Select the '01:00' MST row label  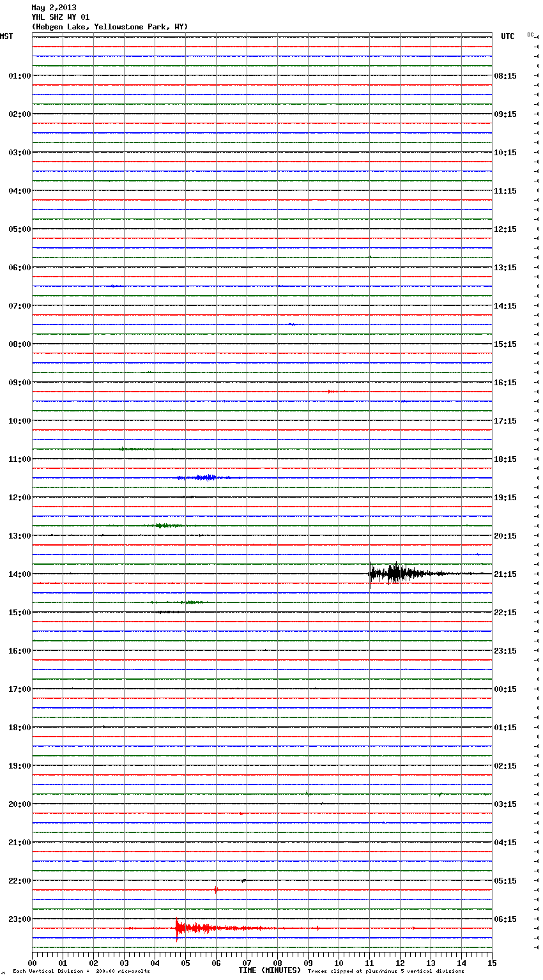tap(20, 76)
